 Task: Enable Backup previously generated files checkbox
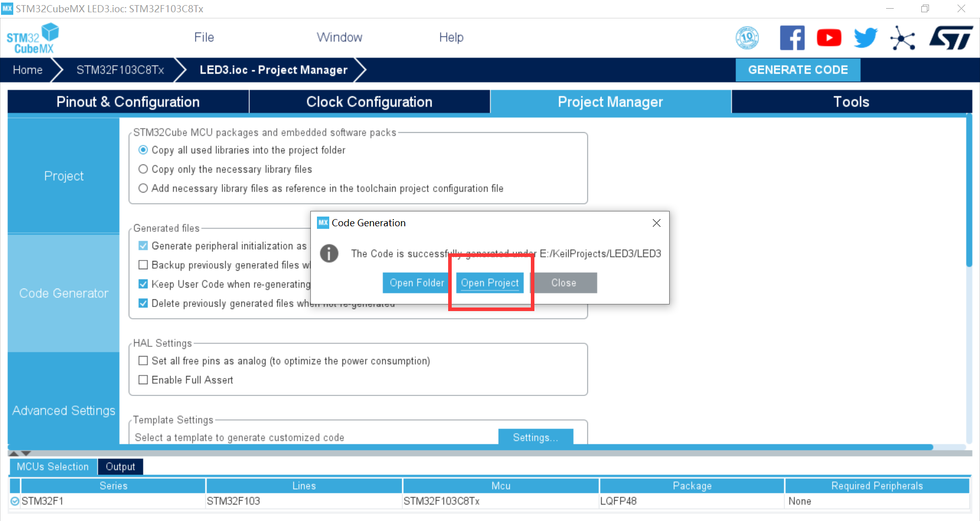click(x=143, y=265)
